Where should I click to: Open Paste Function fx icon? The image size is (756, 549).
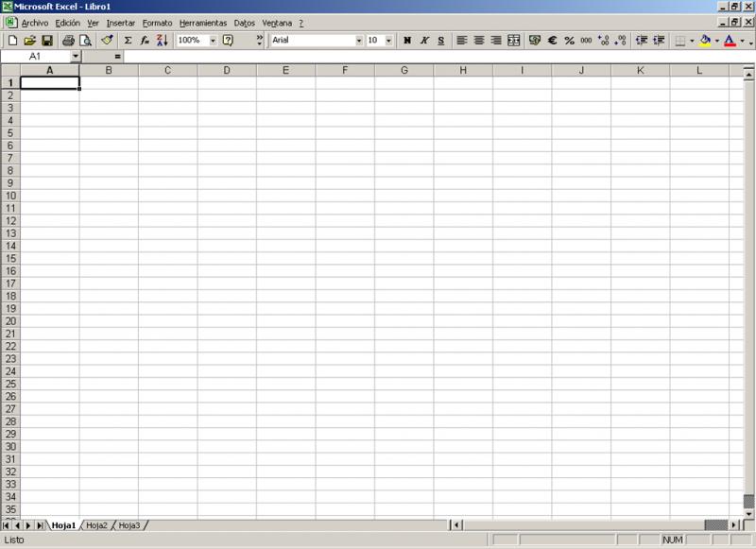(145, 41)
